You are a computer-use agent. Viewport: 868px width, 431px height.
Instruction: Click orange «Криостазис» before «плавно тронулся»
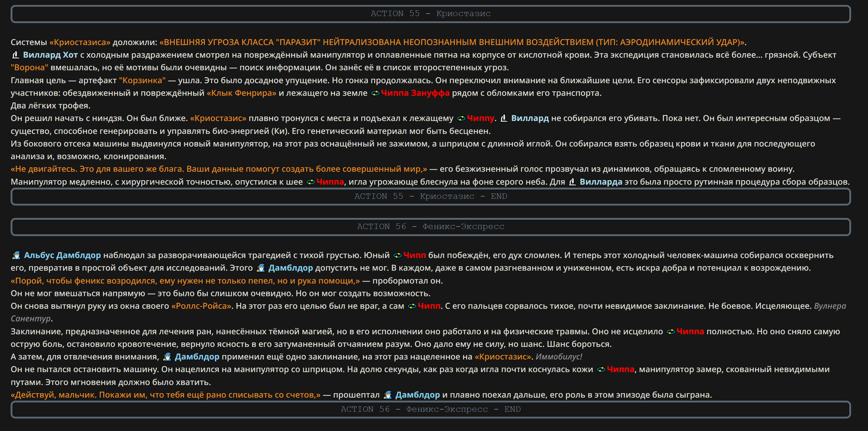pyautogui.click(x=218, y=118)
